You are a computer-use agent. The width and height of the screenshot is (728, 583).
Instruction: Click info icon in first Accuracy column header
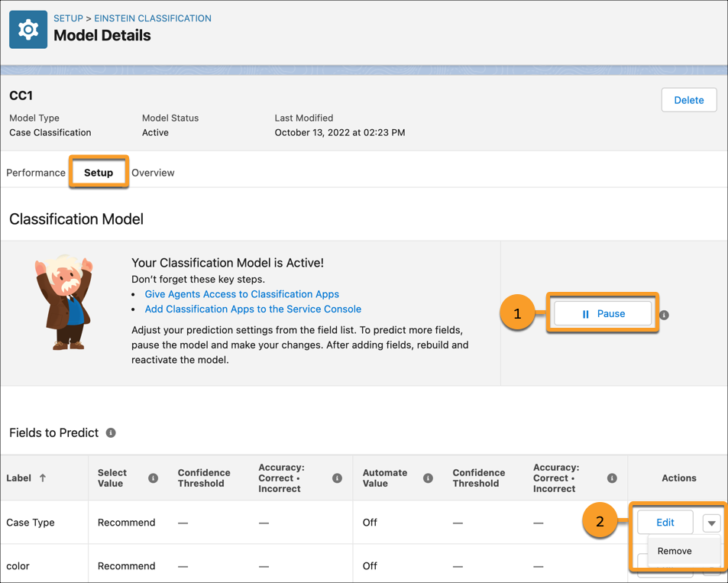coord(337,478)
